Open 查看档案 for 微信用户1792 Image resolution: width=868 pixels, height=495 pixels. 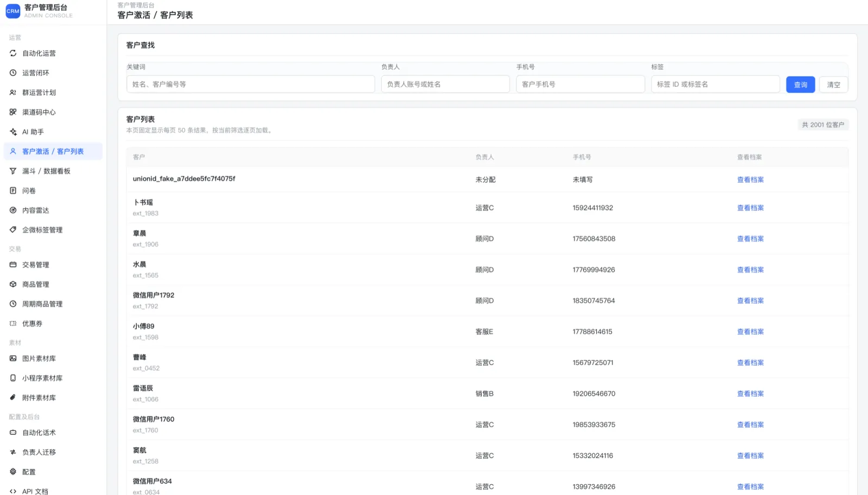[750, 300]
